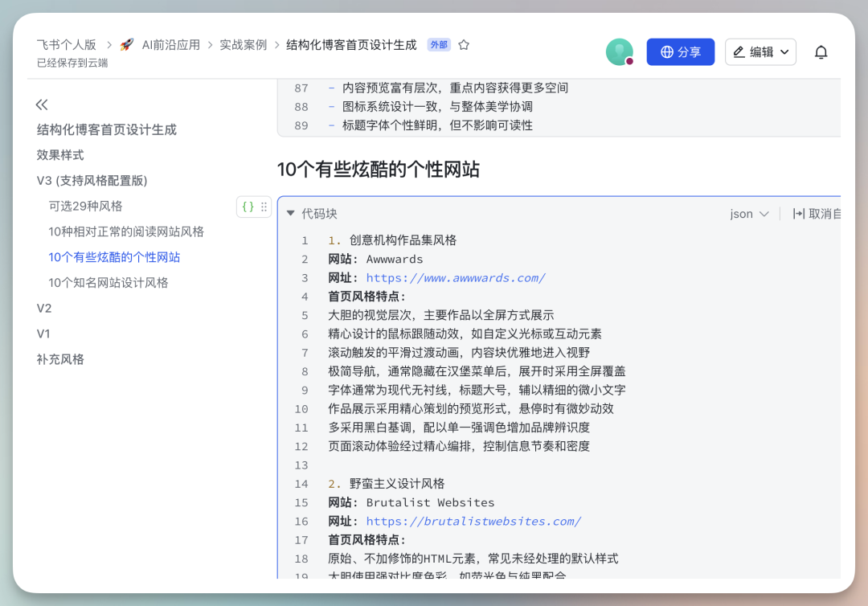Jump to 10种相对正常的阅读网站风格 outline item
The height and width of the screenshot is (606, 868).
pyautogui.click(x=126, y=231)
